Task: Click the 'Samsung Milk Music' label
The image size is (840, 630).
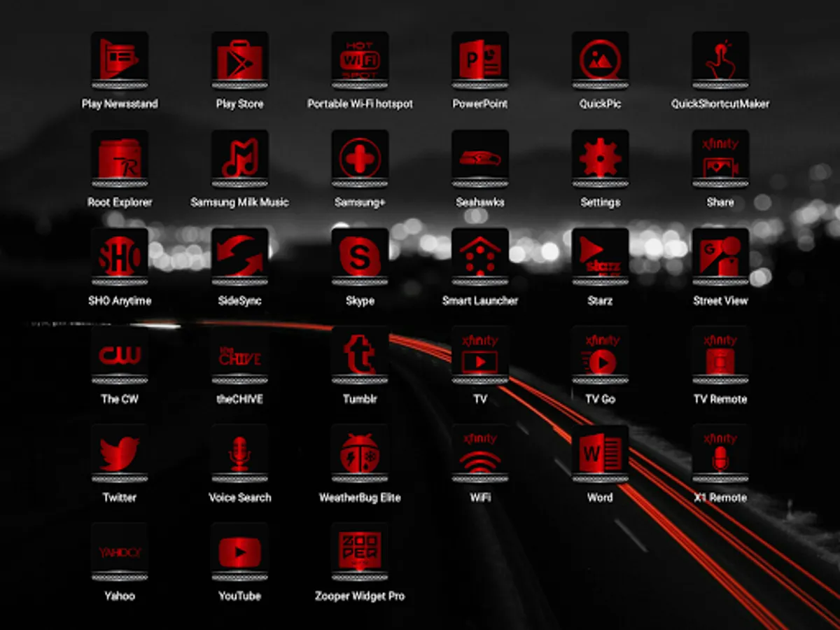Action: 239,202
